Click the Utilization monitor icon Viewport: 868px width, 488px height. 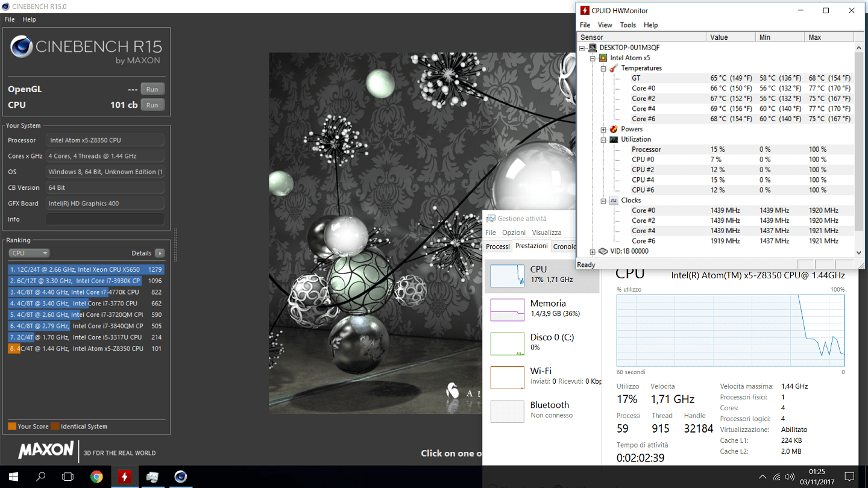[614, 139]
